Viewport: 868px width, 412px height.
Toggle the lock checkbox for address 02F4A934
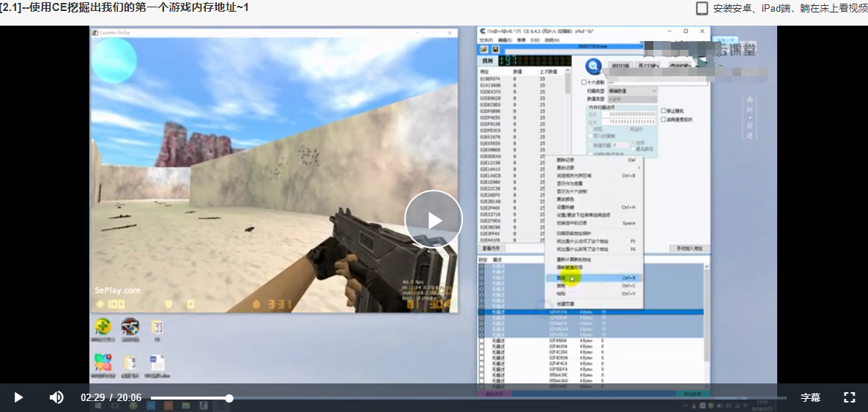[x=481, y=346]
